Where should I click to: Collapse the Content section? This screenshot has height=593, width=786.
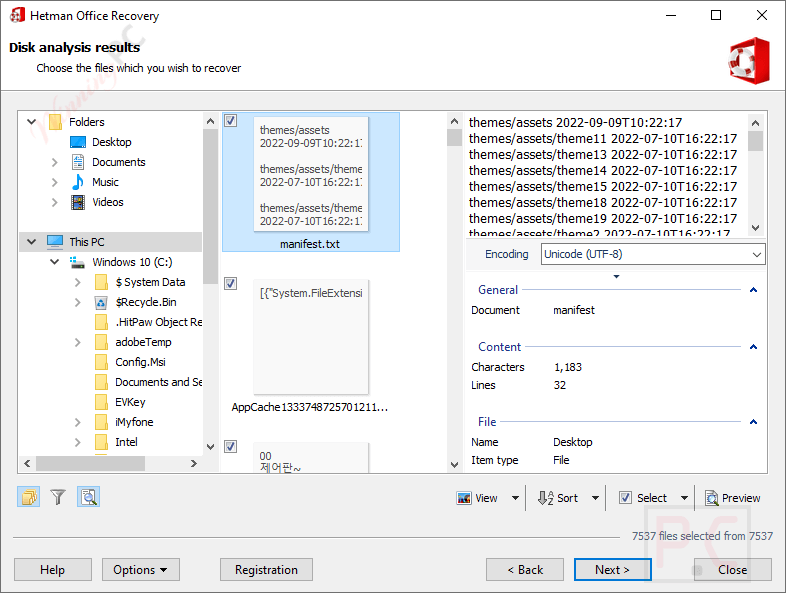(x=753, y=347)
